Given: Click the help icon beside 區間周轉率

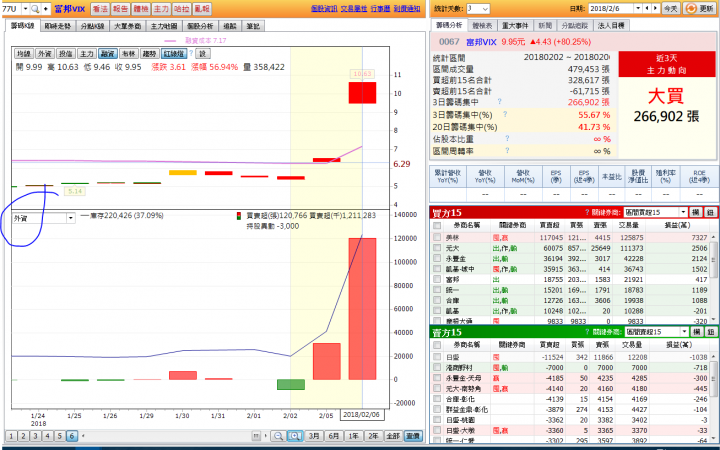Looking at the screenshot, I should coord(507,150).
